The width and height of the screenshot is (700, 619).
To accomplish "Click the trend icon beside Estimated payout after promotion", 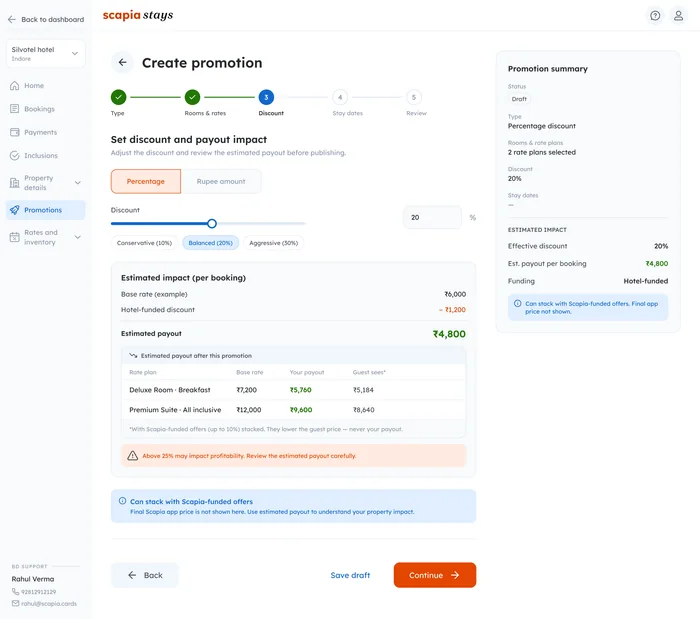I will [133, 356].
